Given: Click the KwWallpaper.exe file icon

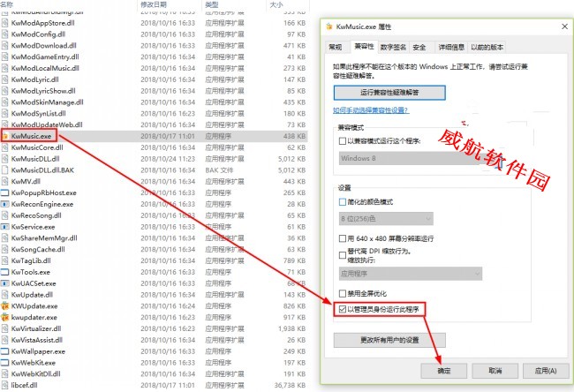Looking at the screenshot, I should tap(4, 351).
